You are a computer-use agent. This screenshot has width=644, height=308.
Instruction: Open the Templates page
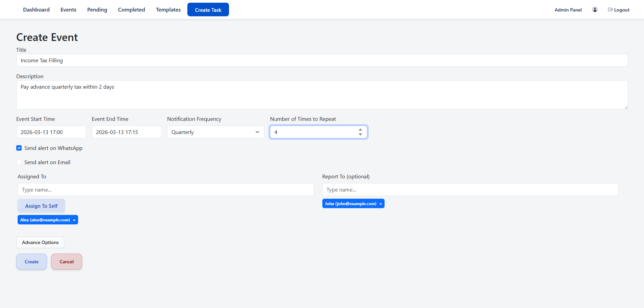(168, 10)
